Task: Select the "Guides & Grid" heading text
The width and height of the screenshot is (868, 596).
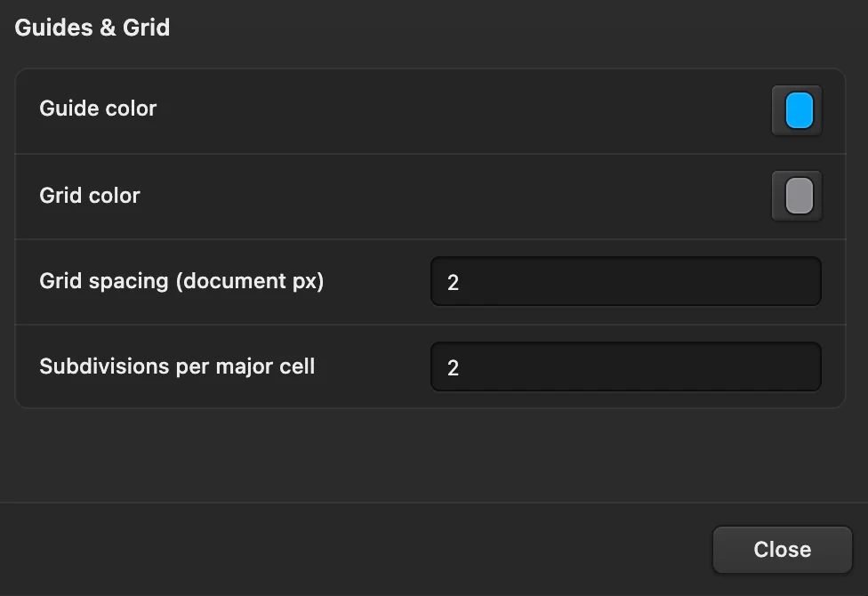Action: (92, 28)
